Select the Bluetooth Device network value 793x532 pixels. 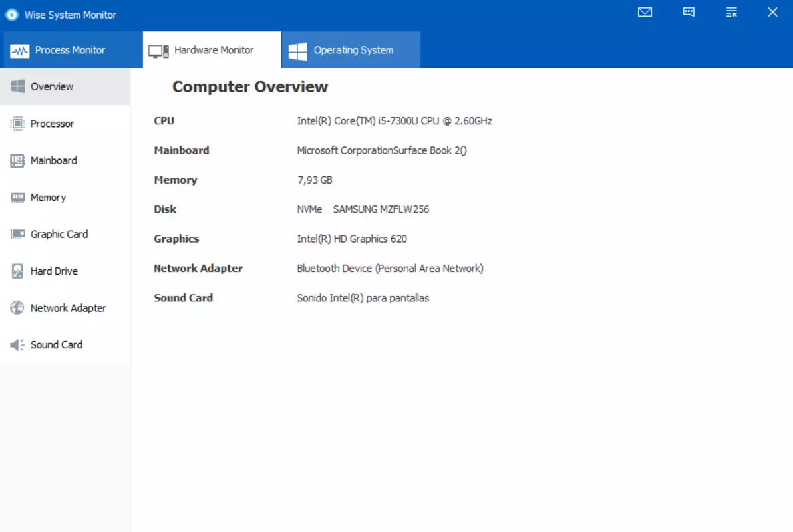(390, 269)
